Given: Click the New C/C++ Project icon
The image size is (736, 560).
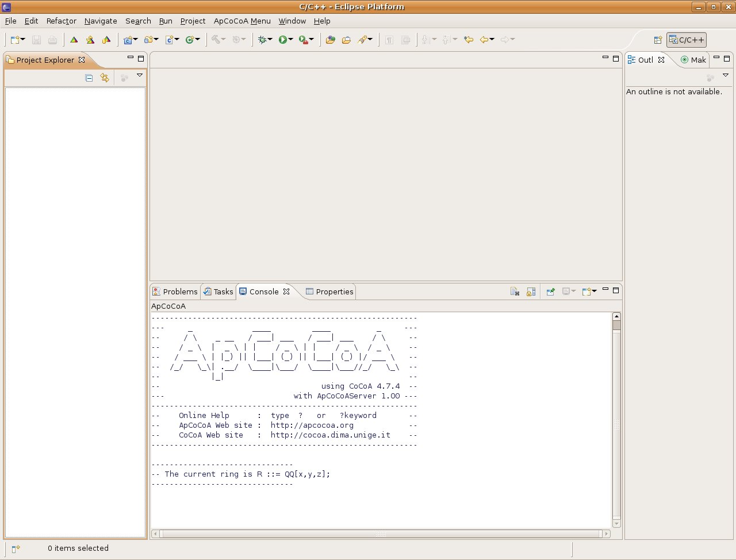Looking at the screenshot, I should point(128,40).
